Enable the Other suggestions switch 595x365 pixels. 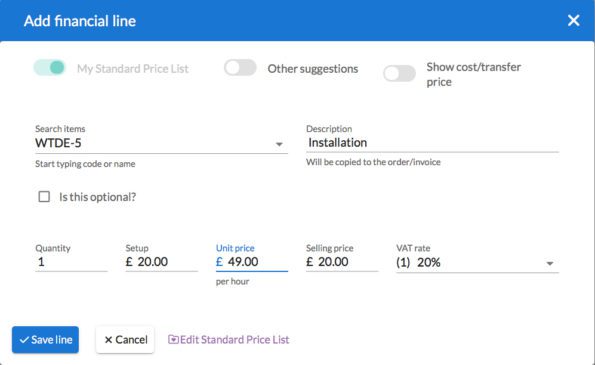click(x=240, y=68)
